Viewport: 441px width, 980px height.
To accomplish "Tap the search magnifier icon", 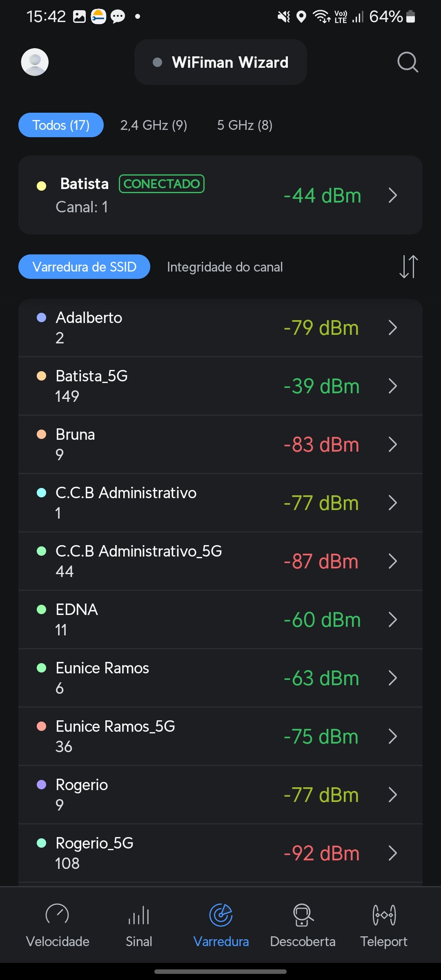I will coord(408,62).
